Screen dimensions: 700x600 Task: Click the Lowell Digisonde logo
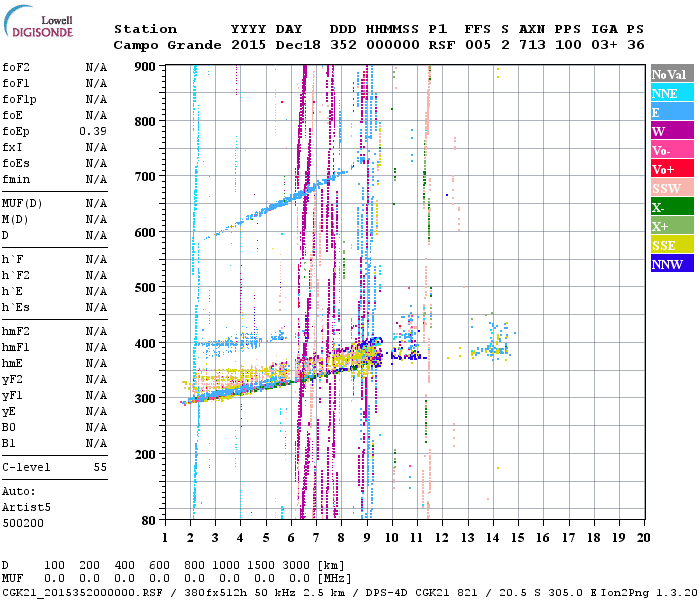[38, 21]
